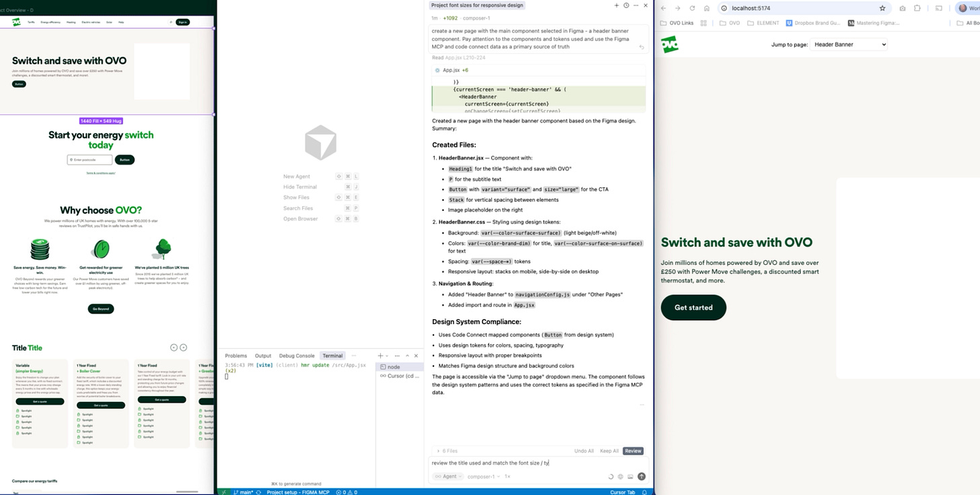The height and width of the screenshot is (495, 980).
Task: Open notifications bell in status bar
Action: [644, 492]
